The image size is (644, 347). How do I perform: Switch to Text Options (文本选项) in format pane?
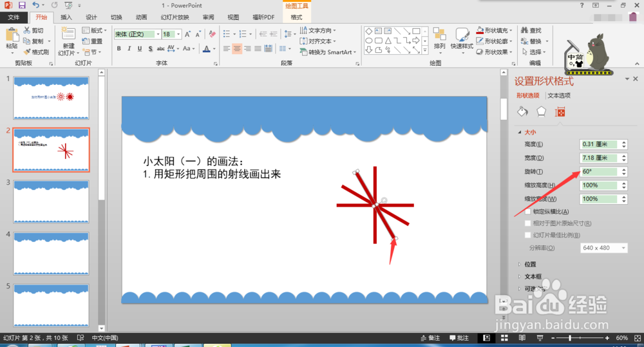click(559, 95)
